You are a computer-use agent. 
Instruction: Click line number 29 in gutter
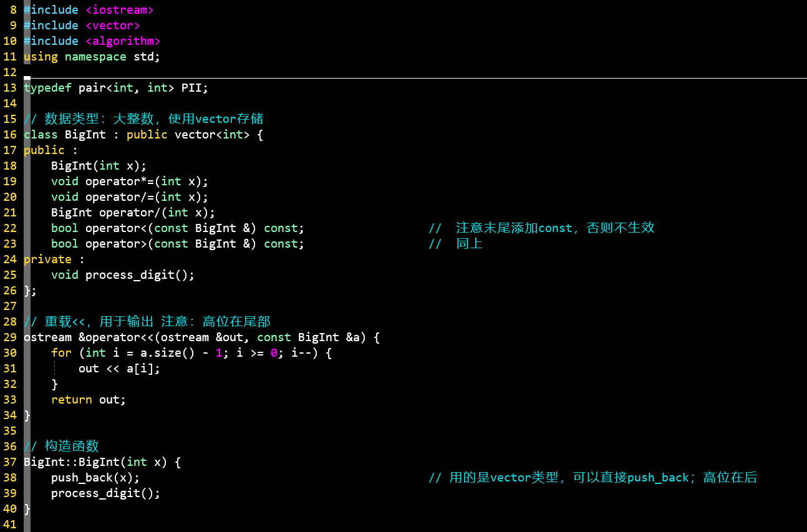click(x=9, y=337)
